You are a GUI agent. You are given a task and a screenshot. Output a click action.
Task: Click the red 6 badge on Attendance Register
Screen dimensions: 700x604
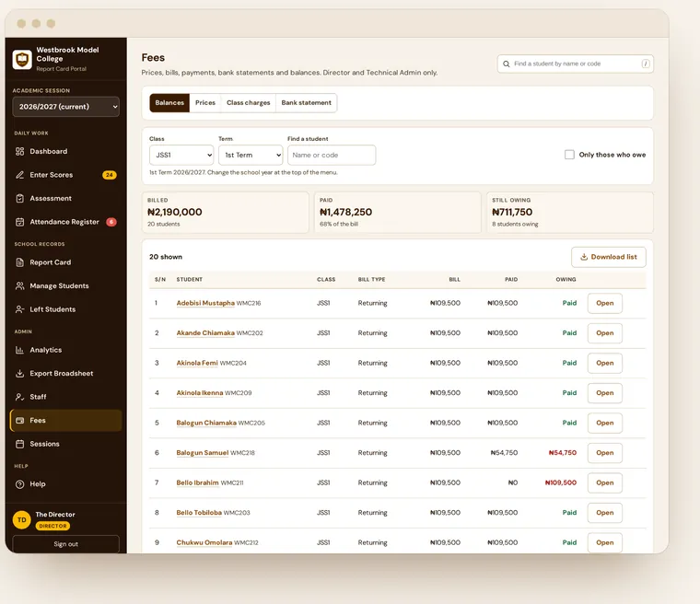(x=111, y=222)
